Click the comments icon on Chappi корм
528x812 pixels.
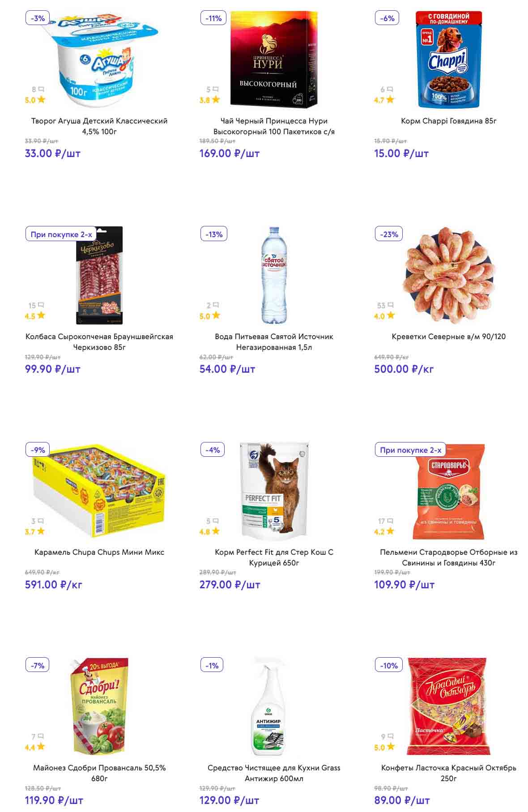390,89
